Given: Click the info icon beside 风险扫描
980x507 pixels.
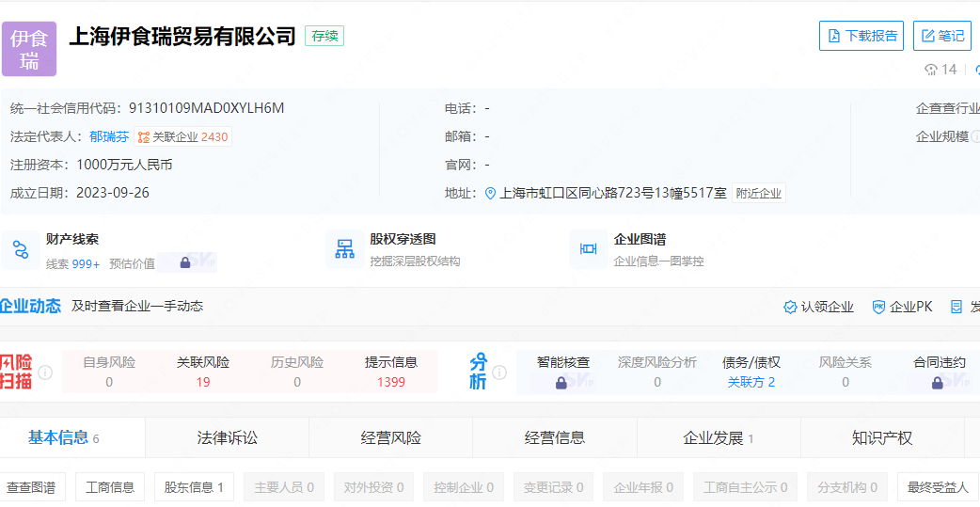Looking at the screenshot, I should coord(45,372).
